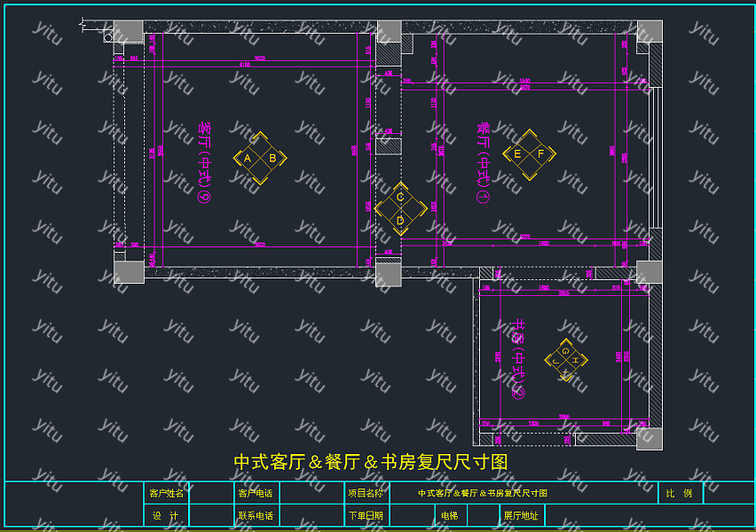Click the 书房(中式) room label
756x532 pixels.
tap(519, 357)
